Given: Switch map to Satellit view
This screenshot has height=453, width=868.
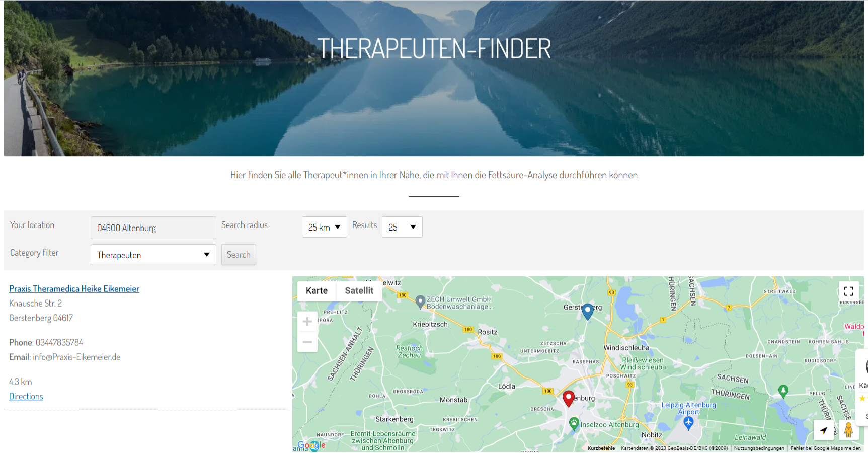Looking at the screenshot, I should pos(359,291).
